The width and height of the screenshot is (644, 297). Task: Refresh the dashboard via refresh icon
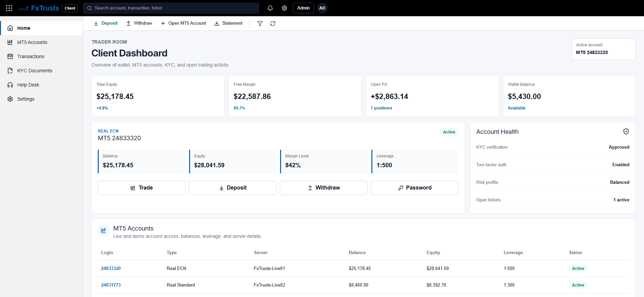coord(273,23)
